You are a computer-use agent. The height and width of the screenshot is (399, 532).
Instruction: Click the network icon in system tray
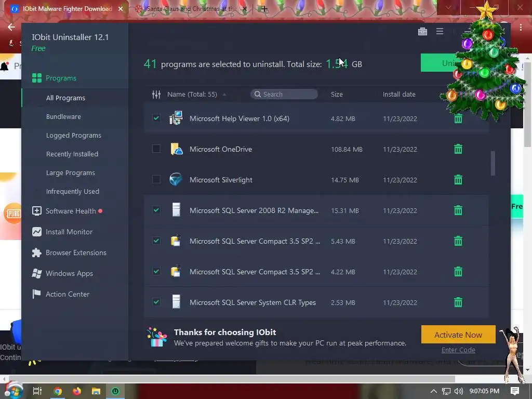446,391
